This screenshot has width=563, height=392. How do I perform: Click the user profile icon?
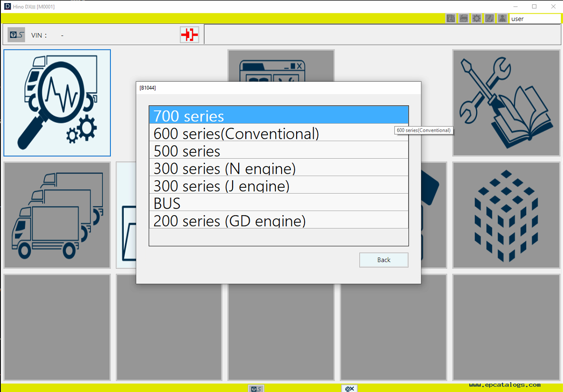tap(502, 19)
